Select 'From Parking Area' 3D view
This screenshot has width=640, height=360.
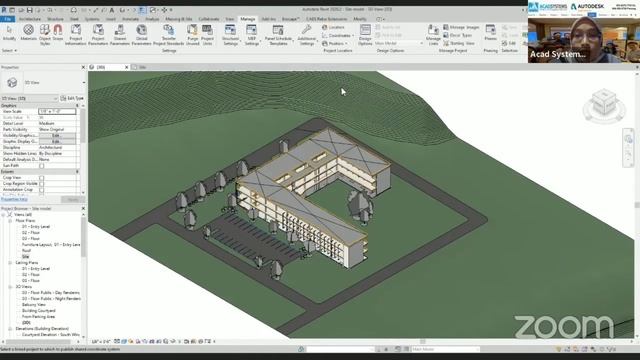(x=38, y=317)
